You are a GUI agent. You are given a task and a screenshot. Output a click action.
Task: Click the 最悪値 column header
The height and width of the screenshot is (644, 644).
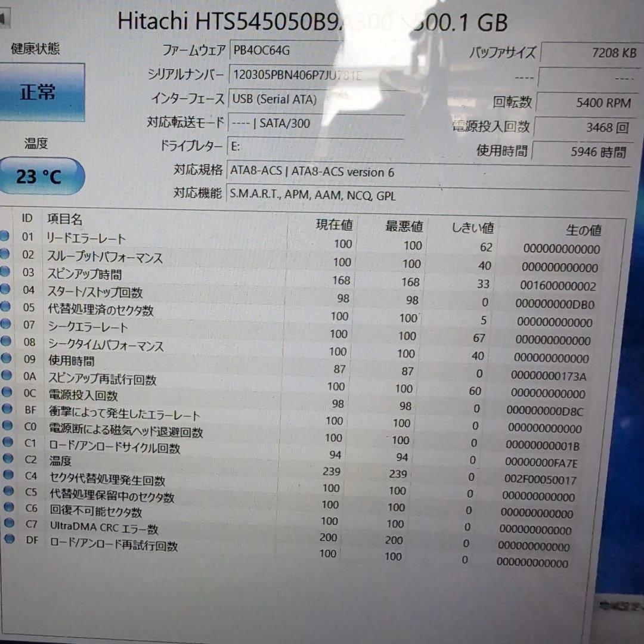pyautogui.click(x=404, y=227)
